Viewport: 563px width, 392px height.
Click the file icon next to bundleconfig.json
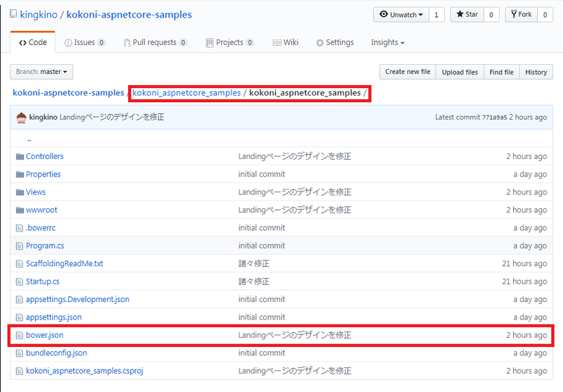tap(20, 353)
